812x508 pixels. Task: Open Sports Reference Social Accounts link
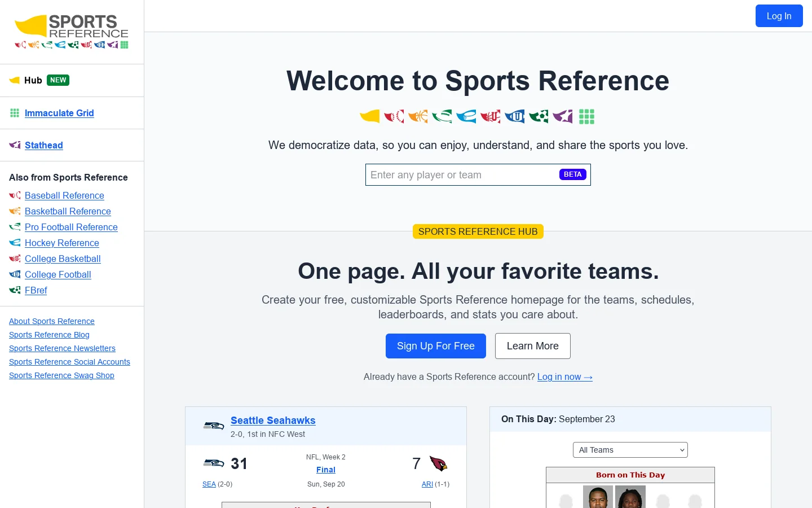coord(69,362)
